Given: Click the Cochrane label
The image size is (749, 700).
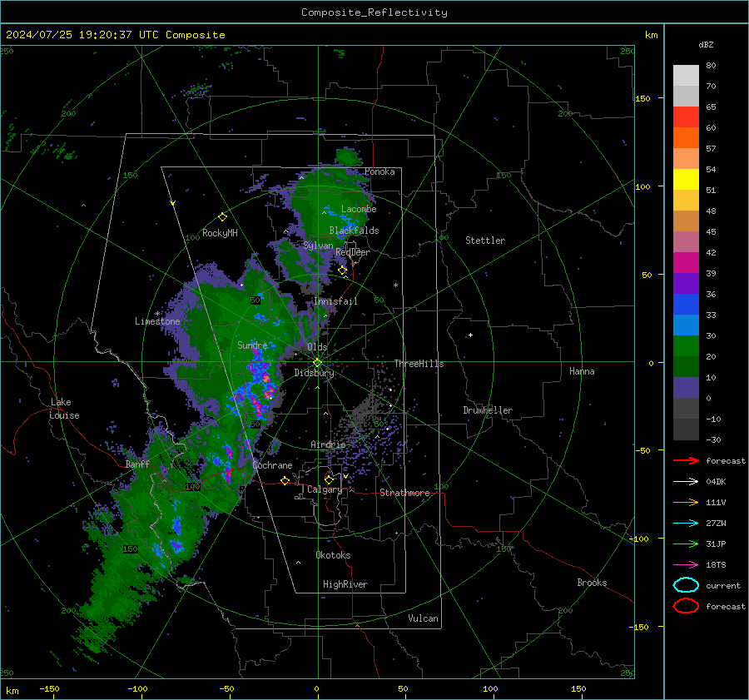Looking at the screenshot, I should 272,465.
